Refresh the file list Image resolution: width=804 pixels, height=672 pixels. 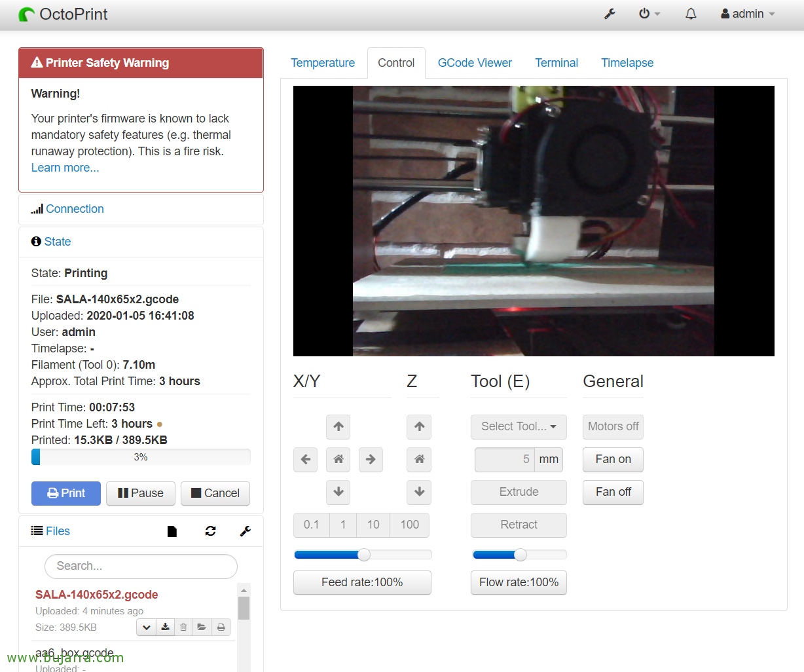[210, 531]
